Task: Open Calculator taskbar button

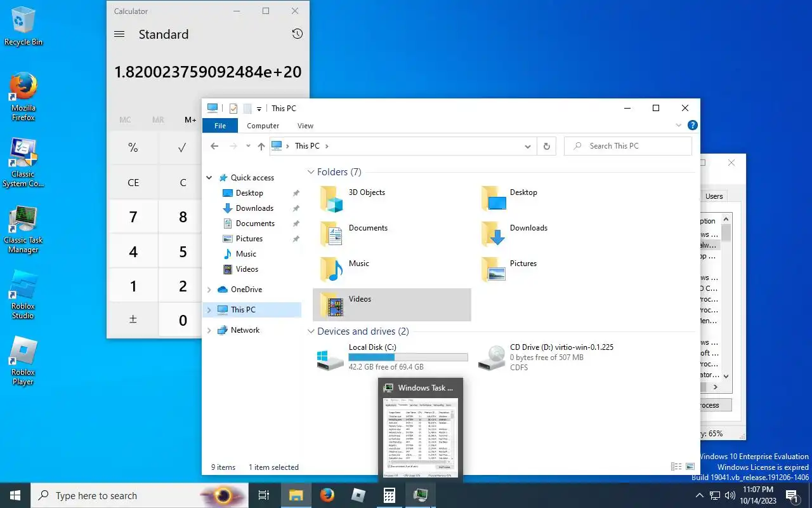Action: pos(390,495)
